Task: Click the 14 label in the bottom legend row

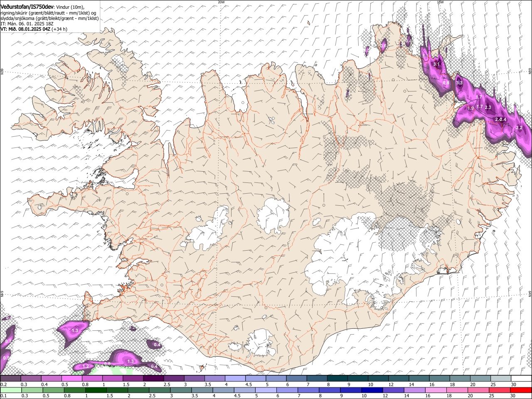Action: click(407, 396)
